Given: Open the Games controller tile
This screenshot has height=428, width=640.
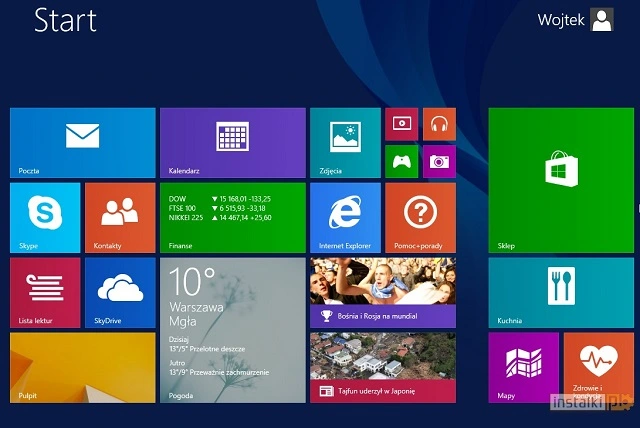Looking at the screenshot, I should (402, 162).
